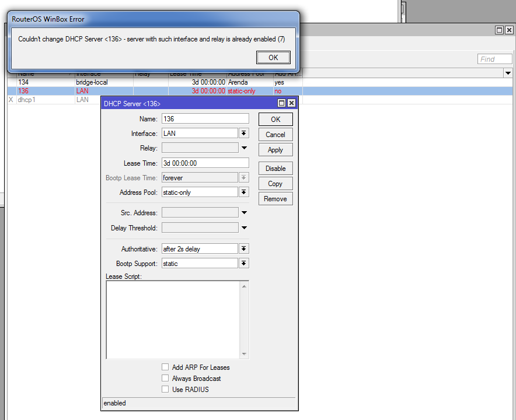Edit the Lease Time field
The height and width of the screenshot is (420, 516).
205,163
